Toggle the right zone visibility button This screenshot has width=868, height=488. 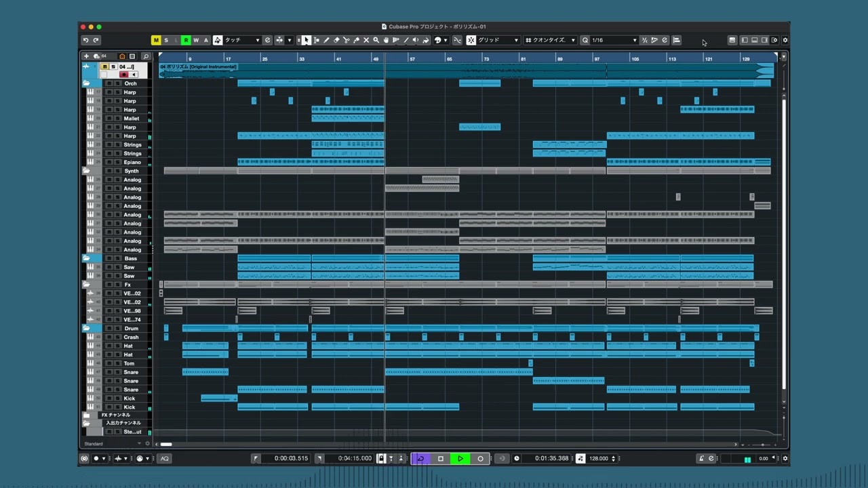765,40
